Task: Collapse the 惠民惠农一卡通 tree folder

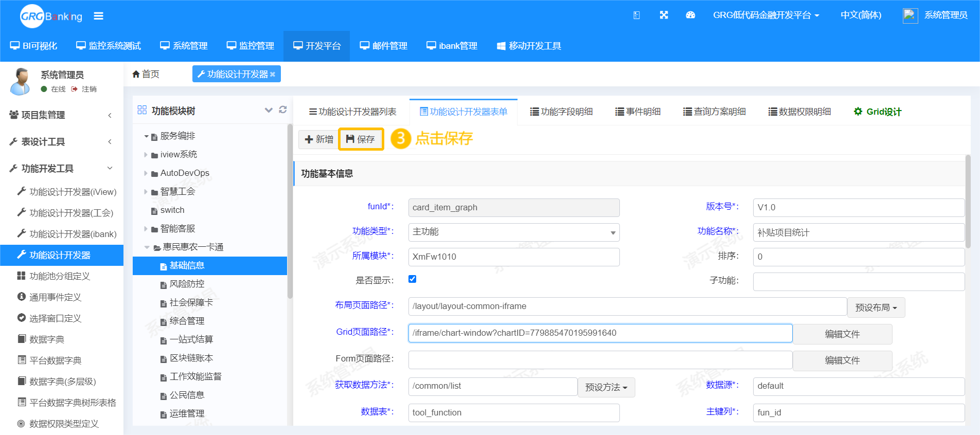Action: (x=147, y=247)
